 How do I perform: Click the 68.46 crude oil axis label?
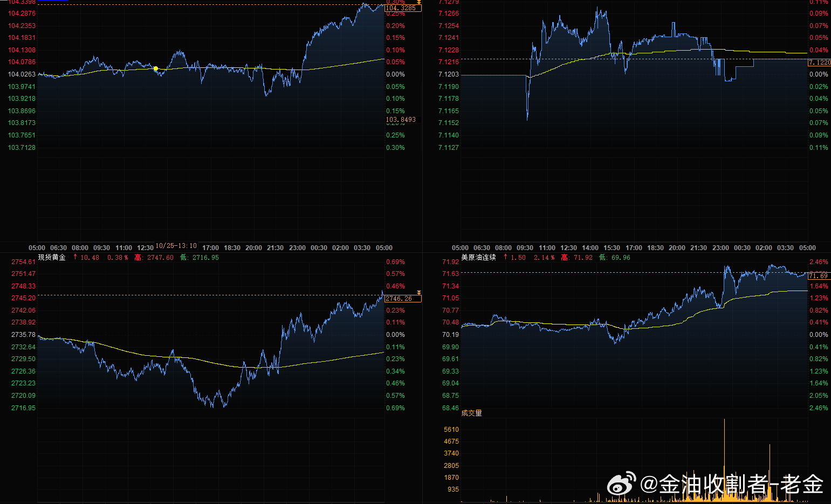click(450, 408)
